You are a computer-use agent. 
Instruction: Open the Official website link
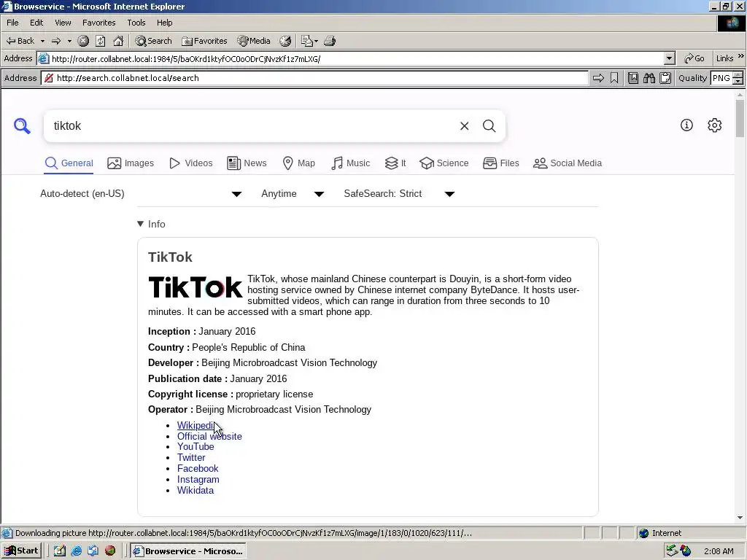tap(209, 436)
